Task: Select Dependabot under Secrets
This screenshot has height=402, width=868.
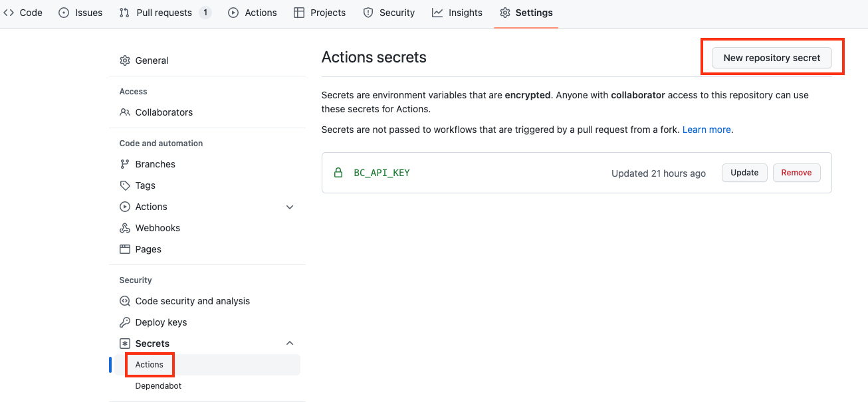Action: pyautogui.click(x=158, y=385)
